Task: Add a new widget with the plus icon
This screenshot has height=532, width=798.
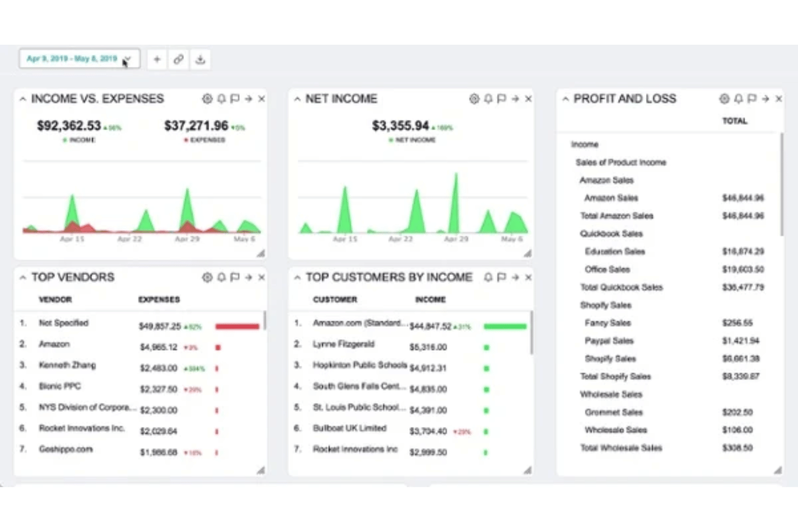Action: (x=156, y=59)
